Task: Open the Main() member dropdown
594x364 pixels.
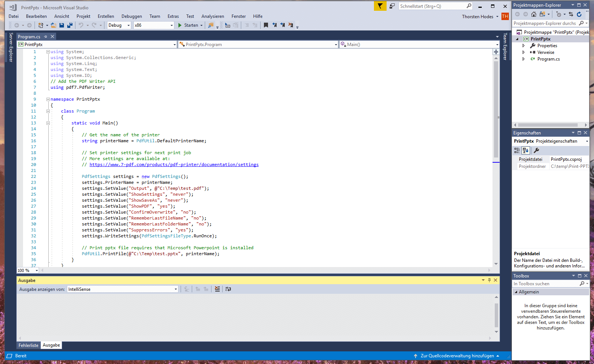Action: click(419, 45)
